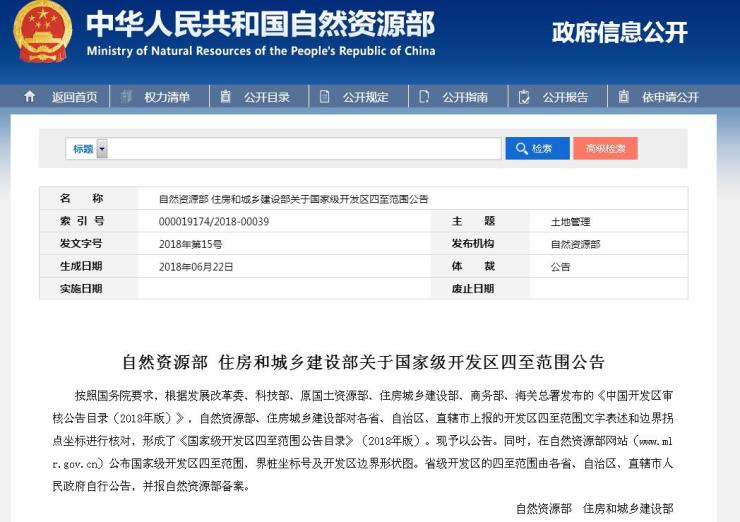This screenshot has width=740, height=522.
Task: Click the blue 检索 search button
Action: [538, 149]
